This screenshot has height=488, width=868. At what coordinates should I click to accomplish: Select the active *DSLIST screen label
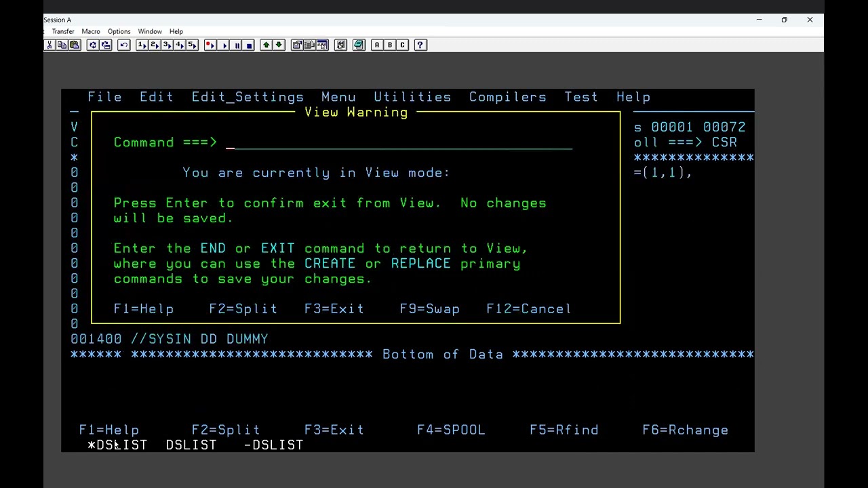(117, 445)
